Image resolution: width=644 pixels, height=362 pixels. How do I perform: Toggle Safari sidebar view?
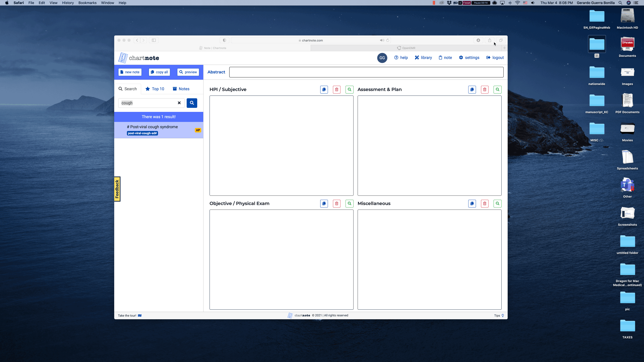[154, 40]
